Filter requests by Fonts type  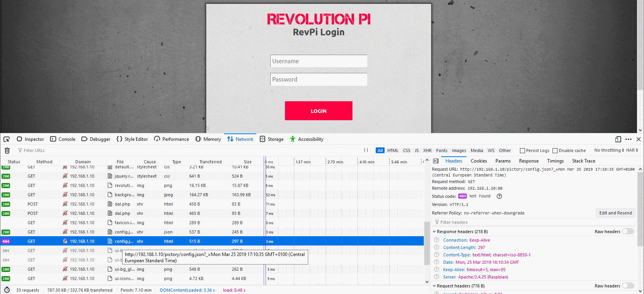click(442, 150)
